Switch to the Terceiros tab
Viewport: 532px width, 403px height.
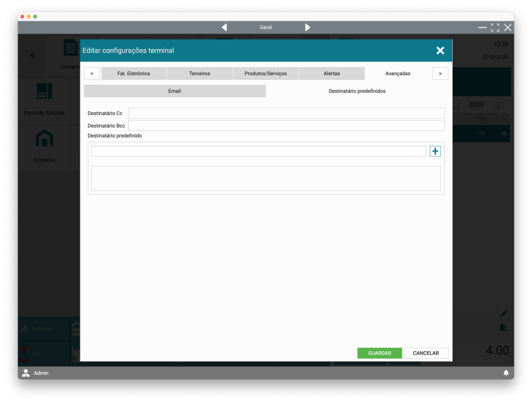[x=199, y=73]
